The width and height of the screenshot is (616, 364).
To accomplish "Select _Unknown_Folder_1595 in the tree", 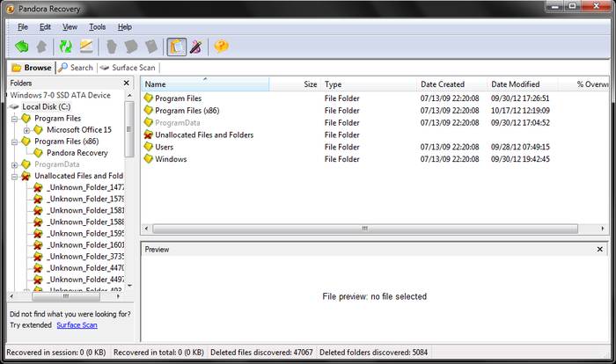I will 85,233.
